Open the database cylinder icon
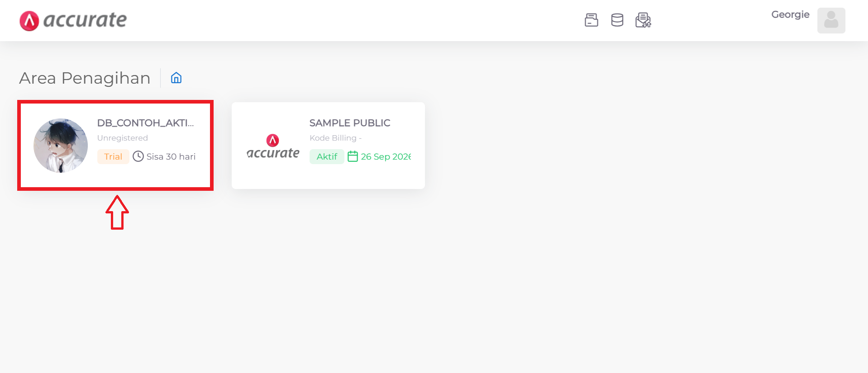 pos(617,20)
